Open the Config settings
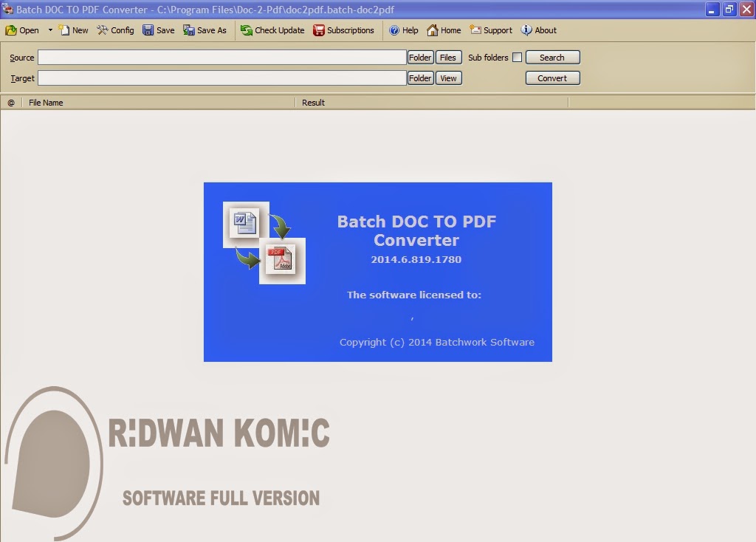 point(115,30)
